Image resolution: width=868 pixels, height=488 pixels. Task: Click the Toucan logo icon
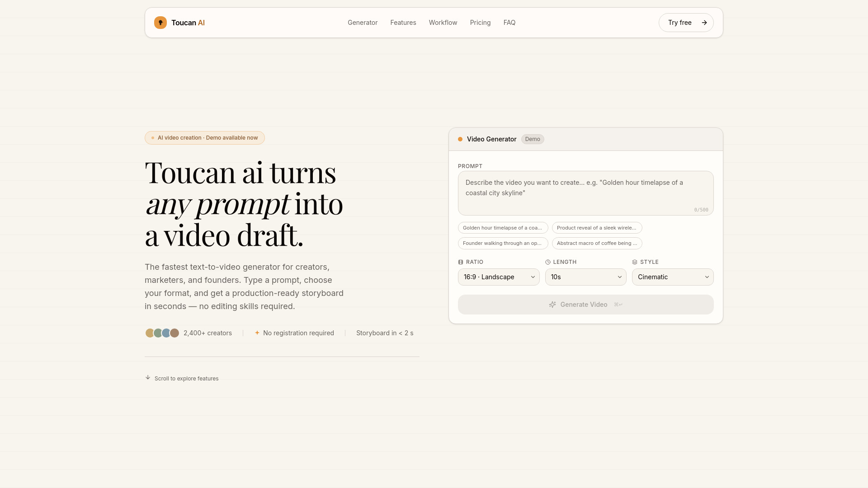point(160,23)
